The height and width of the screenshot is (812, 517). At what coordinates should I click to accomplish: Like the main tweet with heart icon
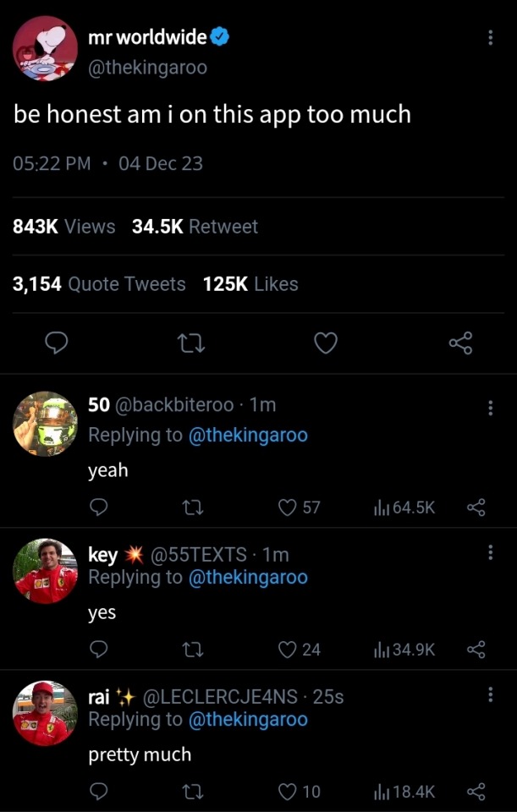pyautogui.click(x=326, y=343)
